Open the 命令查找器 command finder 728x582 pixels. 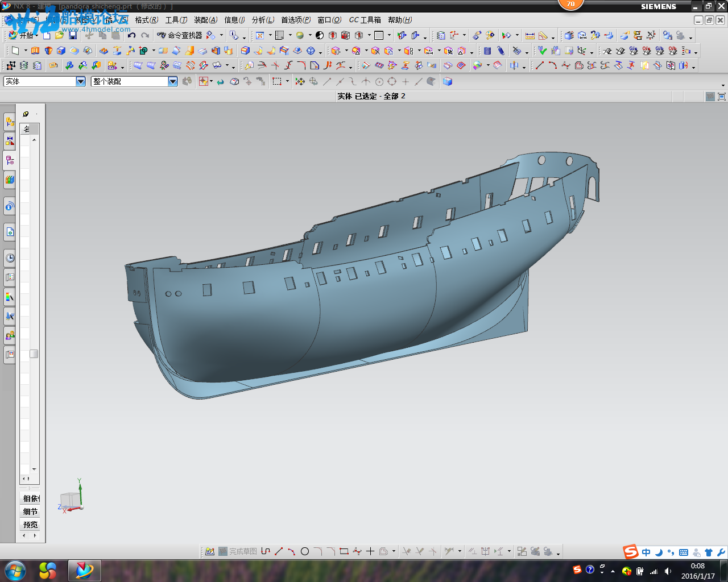(179, 35)
